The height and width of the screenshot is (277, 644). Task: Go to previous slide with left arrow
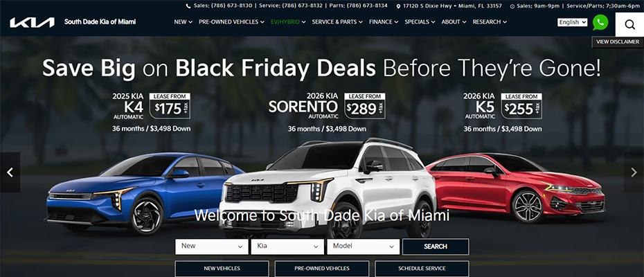tap(10, 172)
